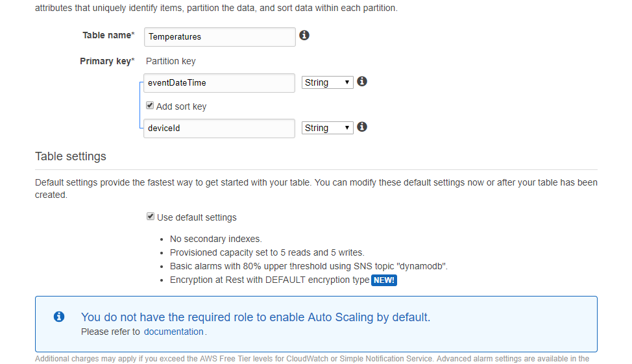Open String type dropdown for deviceId key
The width and height of the screenshot is (632, 364).
coord(327,128)
